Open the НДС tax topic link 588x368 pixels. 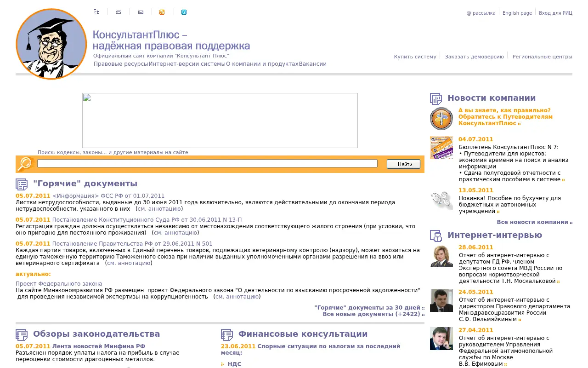tap(234, 364)
